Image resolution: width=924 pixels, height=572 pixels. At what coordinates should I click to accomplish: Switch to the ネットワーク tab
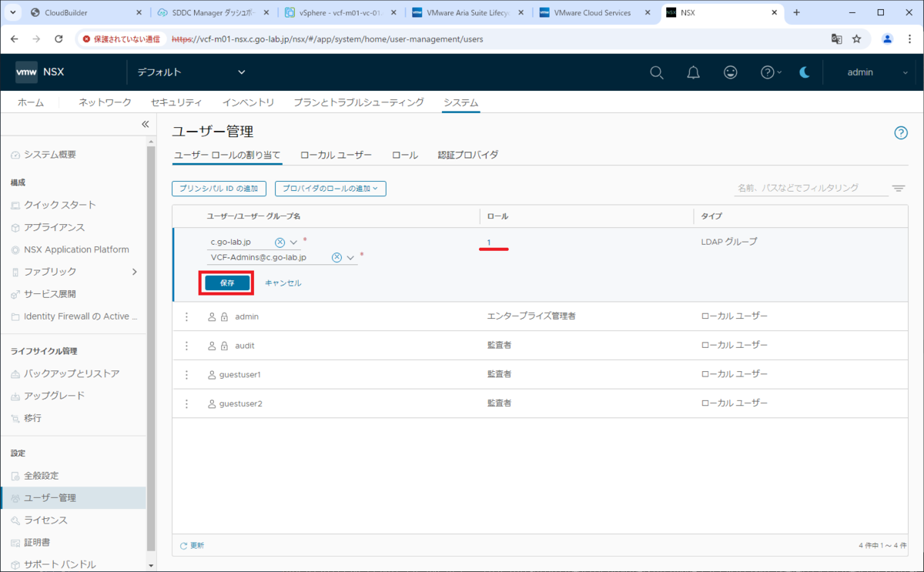pyautogui.click(x=105, y=102)
